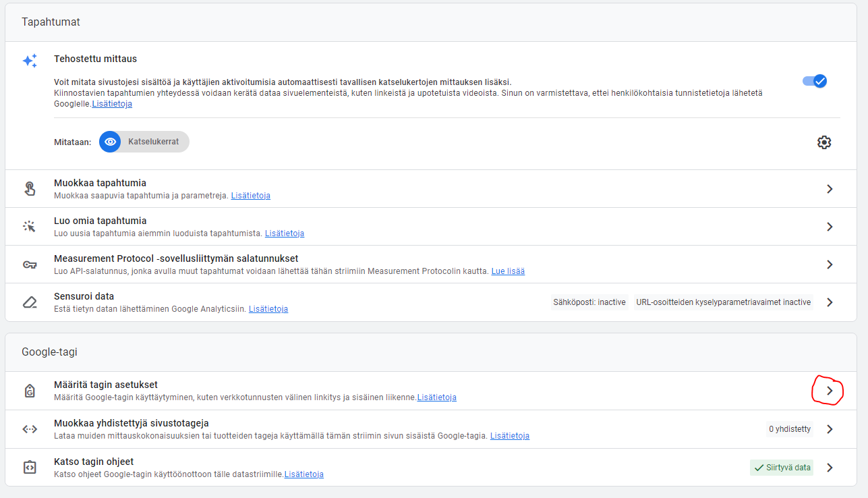Screen dimensions: 868x498
Task: Click the touch hand icon for Muokkaa tapahtumia
Action: [x=30, y=189]
